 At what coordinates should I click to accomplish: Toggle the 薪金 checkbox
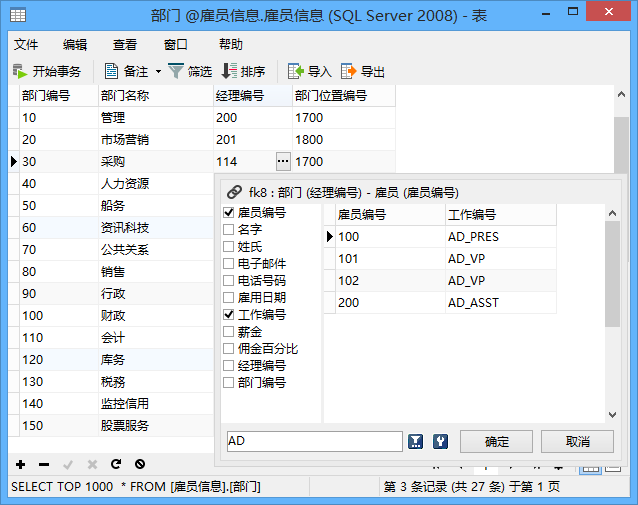click(229, 332)
